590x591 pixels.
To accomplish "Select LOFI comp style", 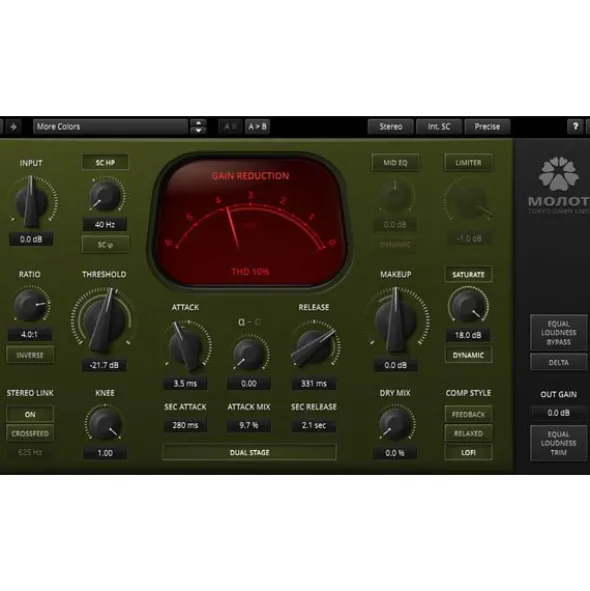I will [468, 452].
